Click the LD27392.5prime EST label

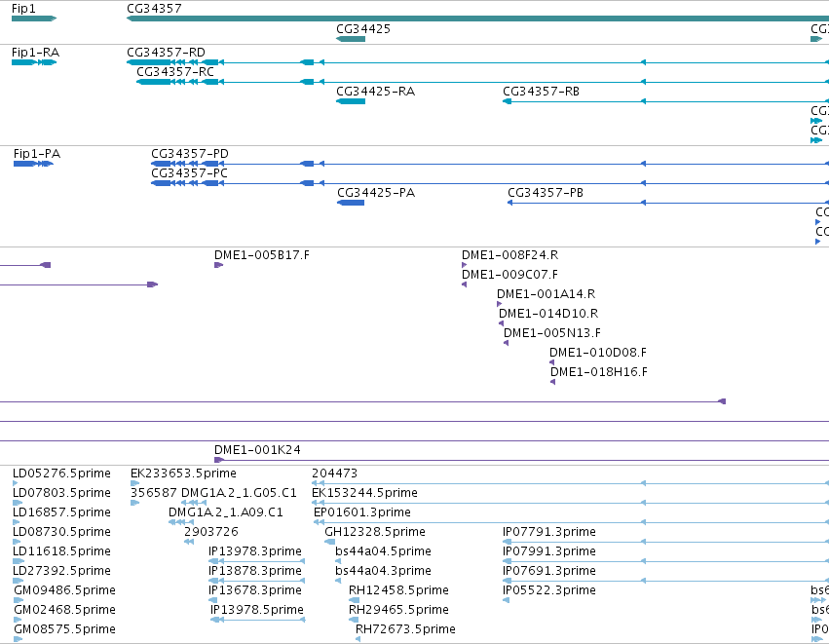(61, 571)
